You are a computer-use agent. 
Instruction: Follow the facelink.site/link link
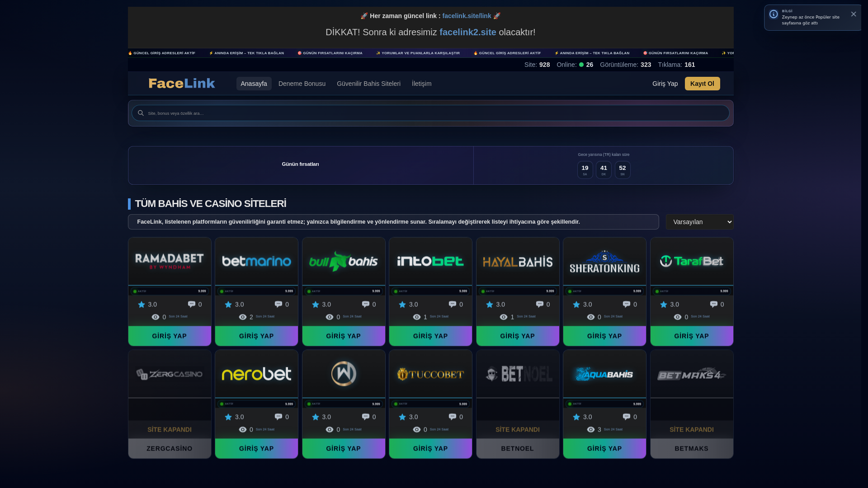(x=467, y=16)
